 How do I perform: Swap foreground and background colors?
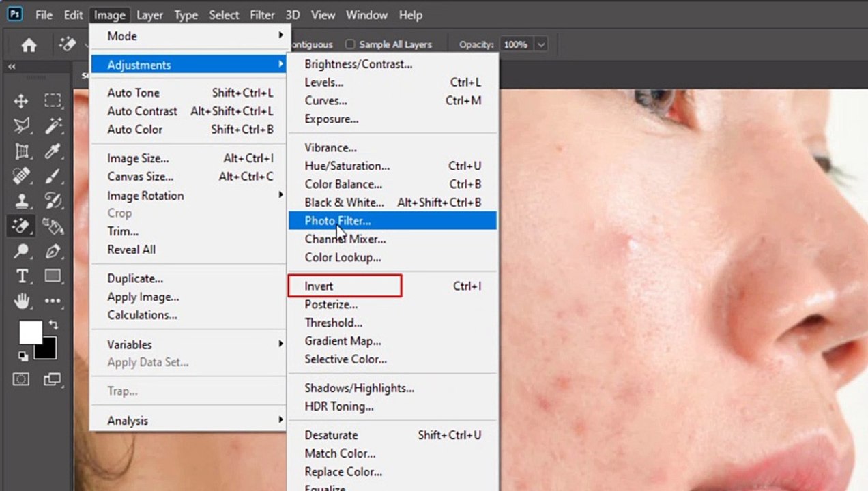[54, 326]
